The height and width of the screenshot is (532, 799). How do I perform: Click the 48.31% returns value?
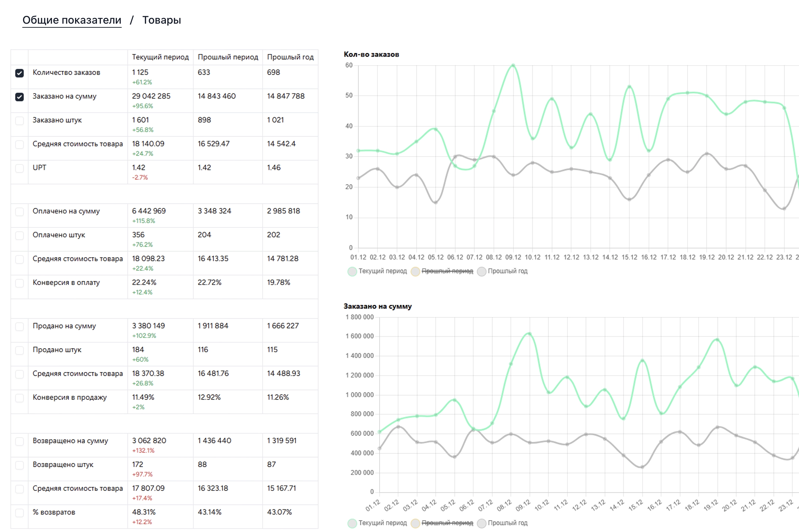pyautogui.click(x=144, y=512)
